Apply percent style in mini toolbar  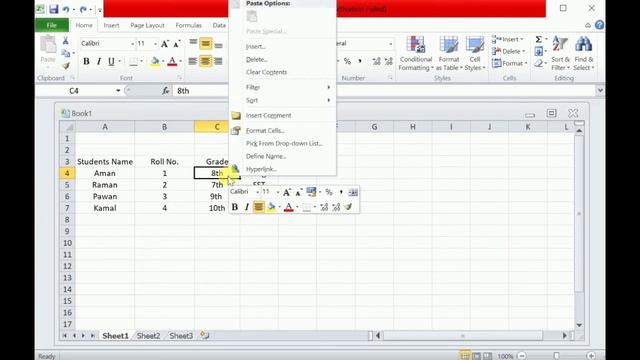pyautogui.click(x=329, y=192)
